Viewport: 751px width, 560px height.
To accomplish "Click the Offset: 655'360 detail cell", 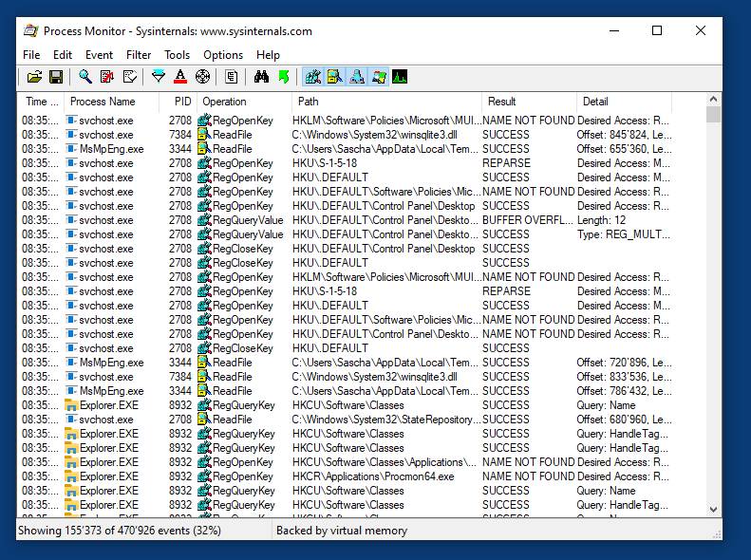I will click(624, 149).
